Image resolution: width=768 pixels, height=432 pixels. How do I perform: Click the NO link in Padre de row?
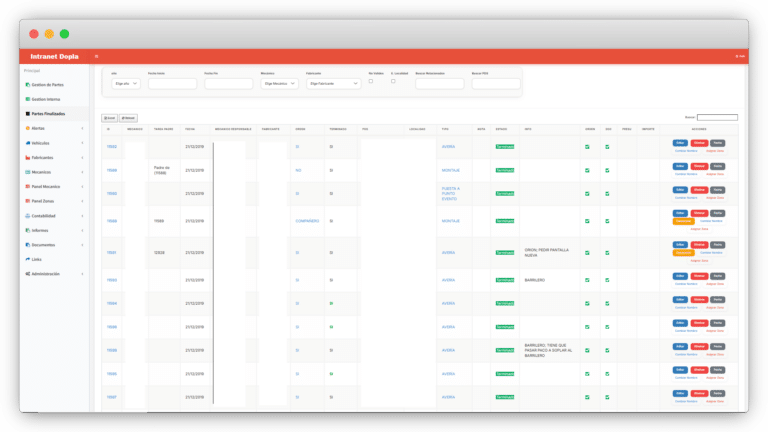click(x=298, y=170)
